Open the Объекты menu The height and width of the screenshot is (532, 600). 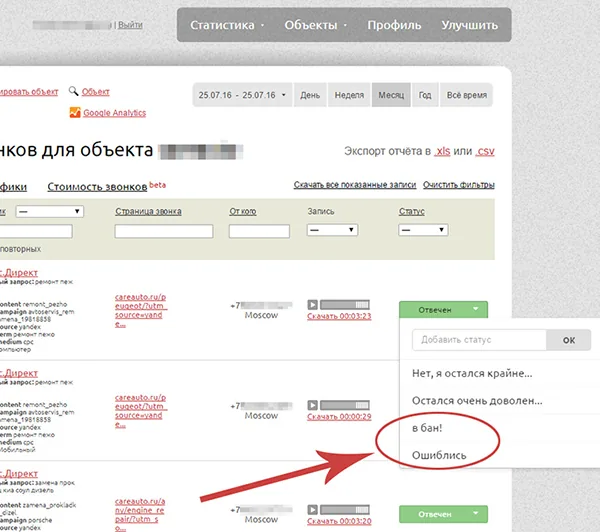[316, 25]
